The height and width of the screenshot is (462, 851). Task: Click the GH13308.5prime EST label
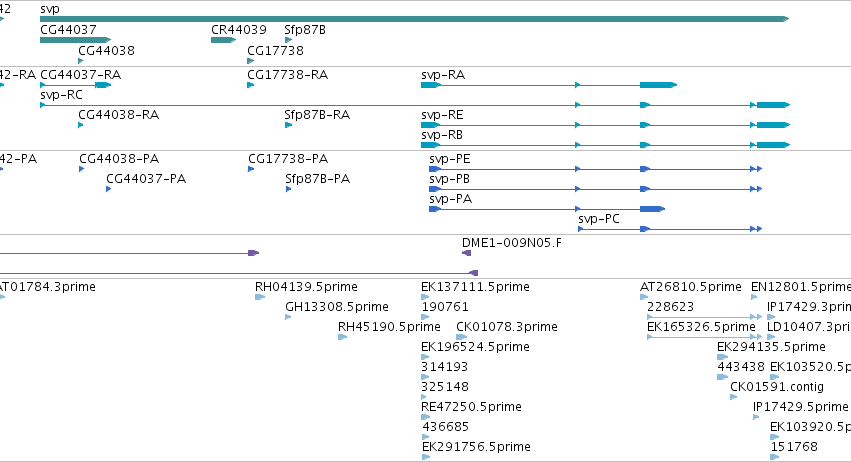tap(337, 307)
